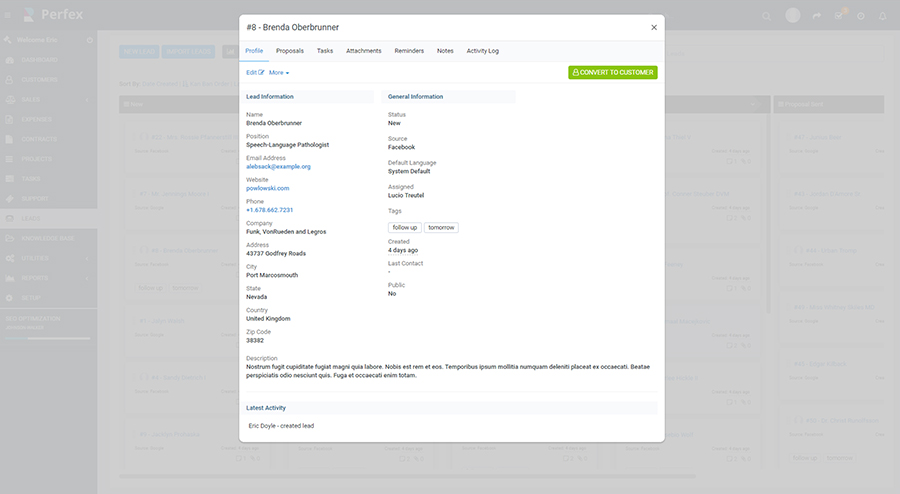The image size is (900, 494).
Task: Select the 'follow up' tag
Action: 404,228
